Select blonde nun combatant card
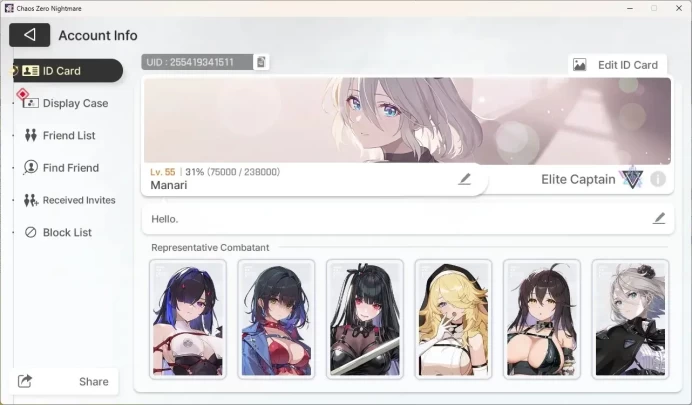Viewport: 692px width, 405px height. (x=453, y=319)
